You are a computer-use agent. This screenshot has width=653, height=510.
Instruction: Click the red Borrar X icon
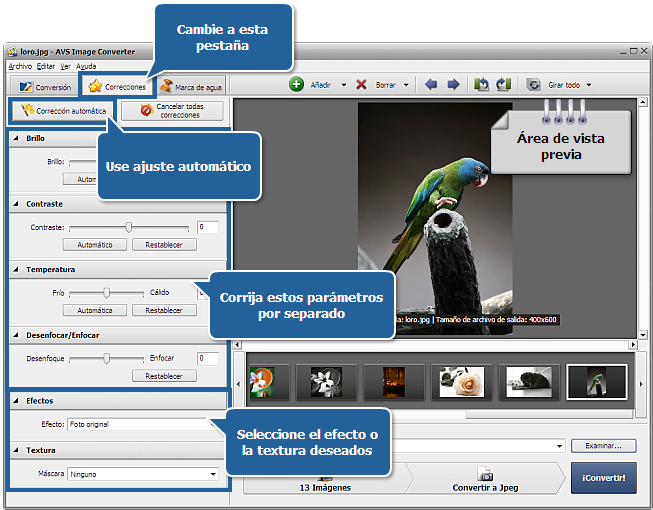pos(361,85)
